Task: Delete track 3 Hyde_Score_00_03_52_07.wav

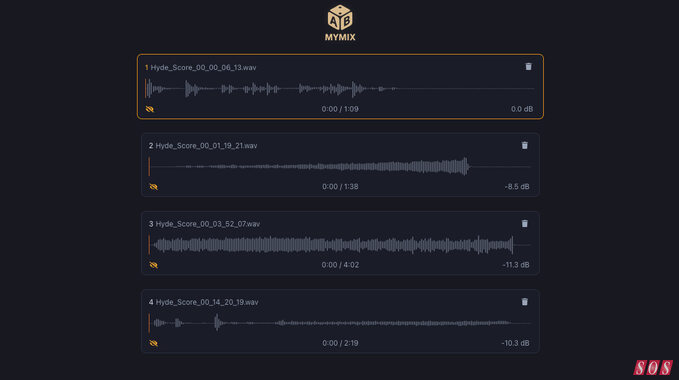Action: tap(524, 224)
